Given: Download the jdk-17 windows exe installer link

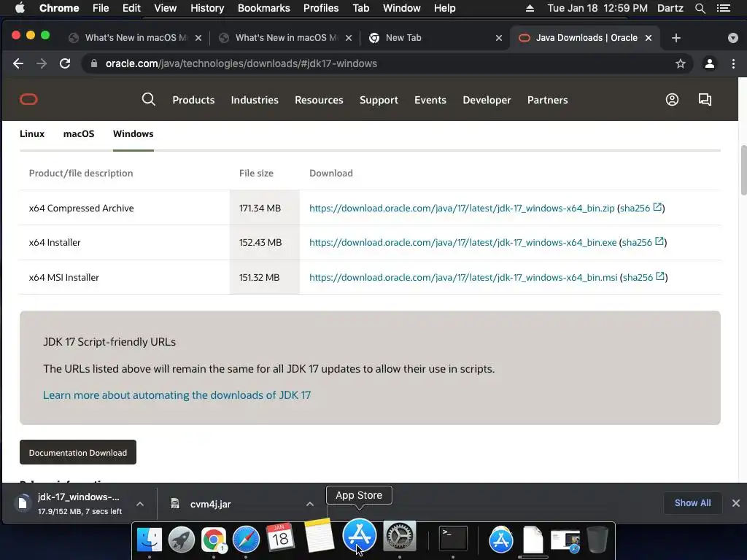Looking at the screenshot, I should 462,242.
